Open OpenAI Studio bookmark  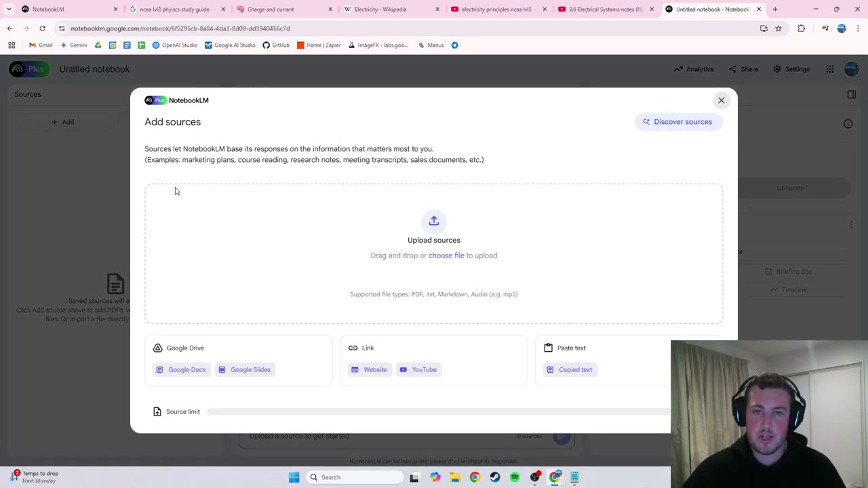pos(174,45)
